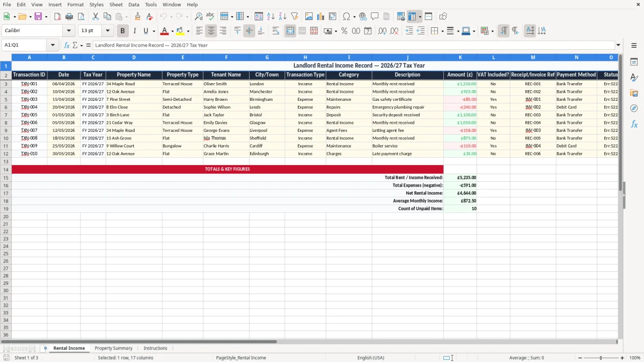Image resolution: width=644 pixels, height=362 pixels.
Task: Toggle Center Vertically alignment
Action: click(249, 31)
